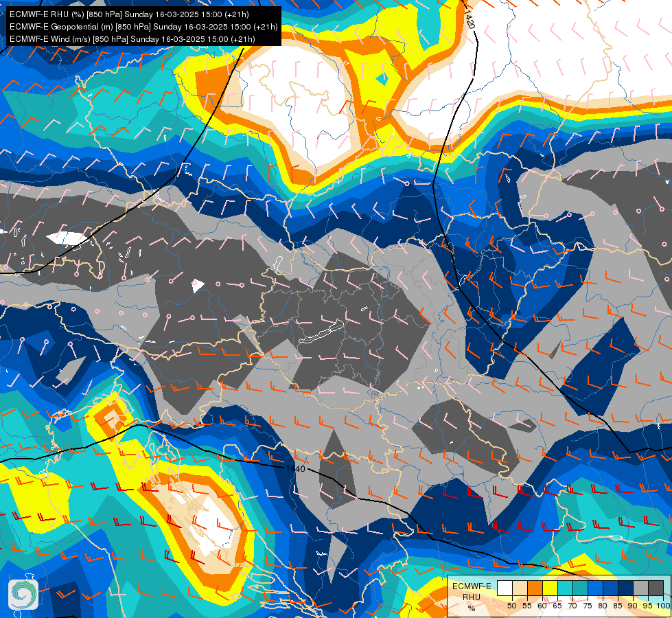
Task: Click the legend value 50
Action: pos(511,606)
